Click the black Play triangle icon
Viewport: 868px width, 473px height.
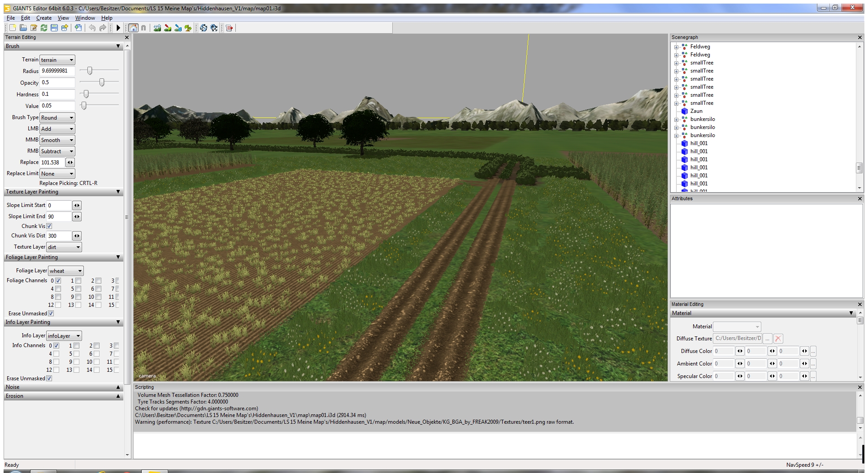pos(118,28)
